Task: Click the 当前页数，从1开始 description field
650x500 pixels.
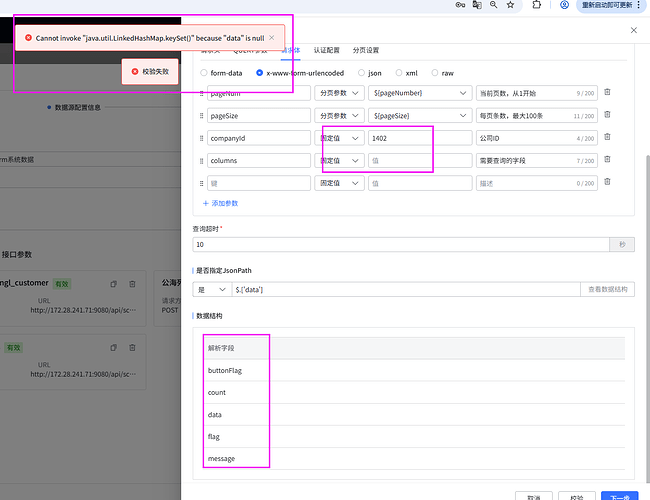Action: (536, 93)
